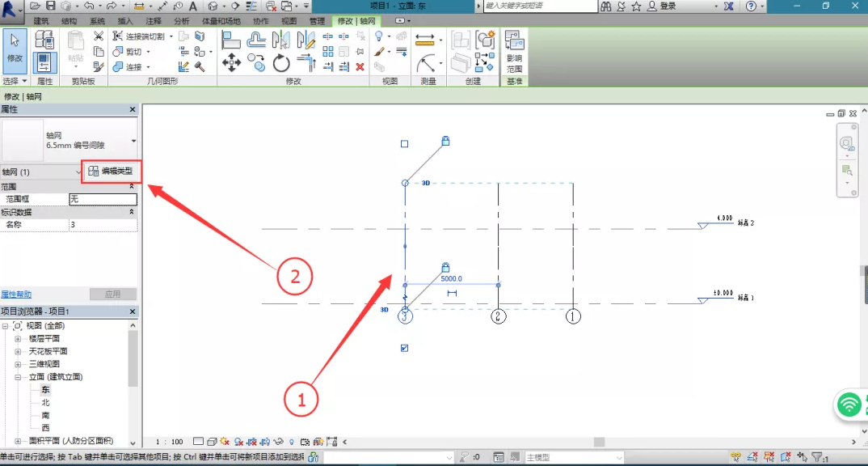The width and height of the screenshot is (868, 466).
Task: Click the Match Type Properties paintbrush icon
Action: pyautogui.click(x=99, y=67)
